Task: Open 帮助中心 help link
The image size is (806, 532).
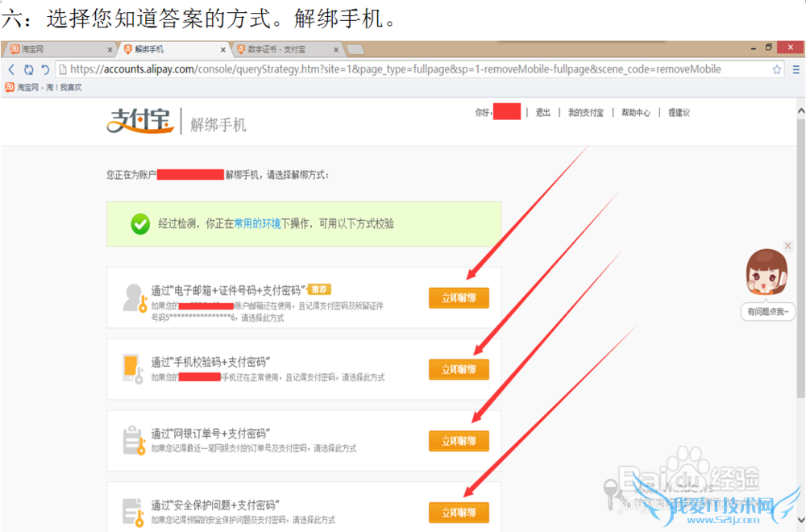Action: (x=636, y=113)
